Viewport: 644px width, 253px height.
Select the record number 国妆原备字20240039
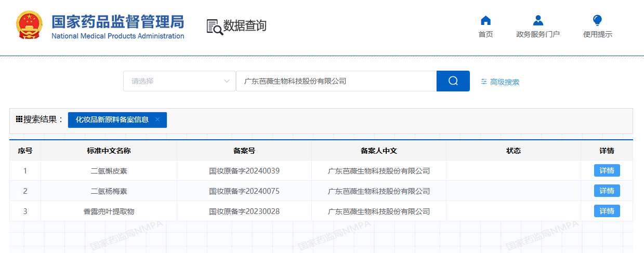pyautogui.click(x=244, y=171)
